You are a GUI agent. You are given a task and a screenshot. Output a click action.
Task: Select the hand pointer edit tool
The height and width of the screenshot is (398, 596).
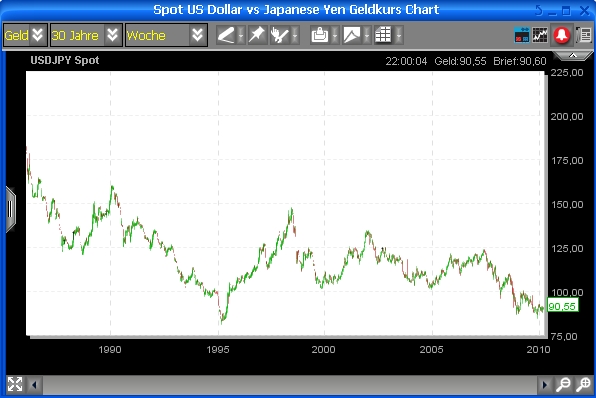[x=280, y=35]
